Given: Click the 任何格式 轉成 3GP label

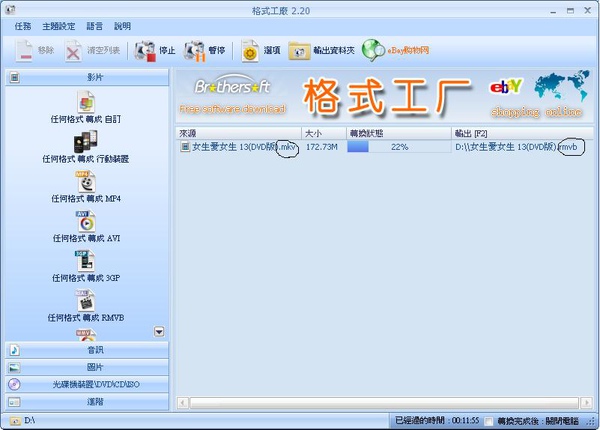Looking at the screenshot, I should 86,278.
